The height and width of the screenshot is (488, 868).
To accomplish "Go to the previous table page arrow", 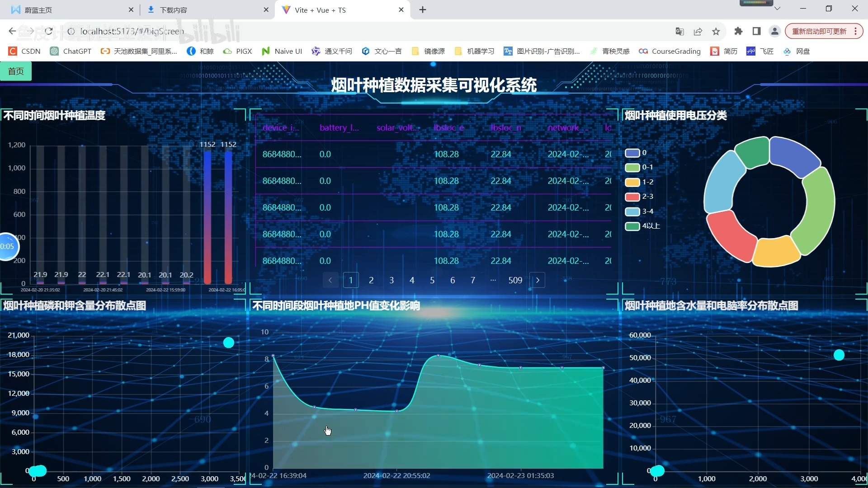I will [330, 280].
